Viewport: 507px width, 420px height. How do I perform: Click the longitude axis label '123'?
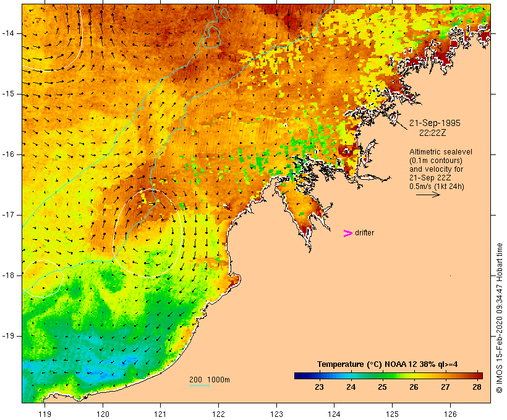(276, 414)
